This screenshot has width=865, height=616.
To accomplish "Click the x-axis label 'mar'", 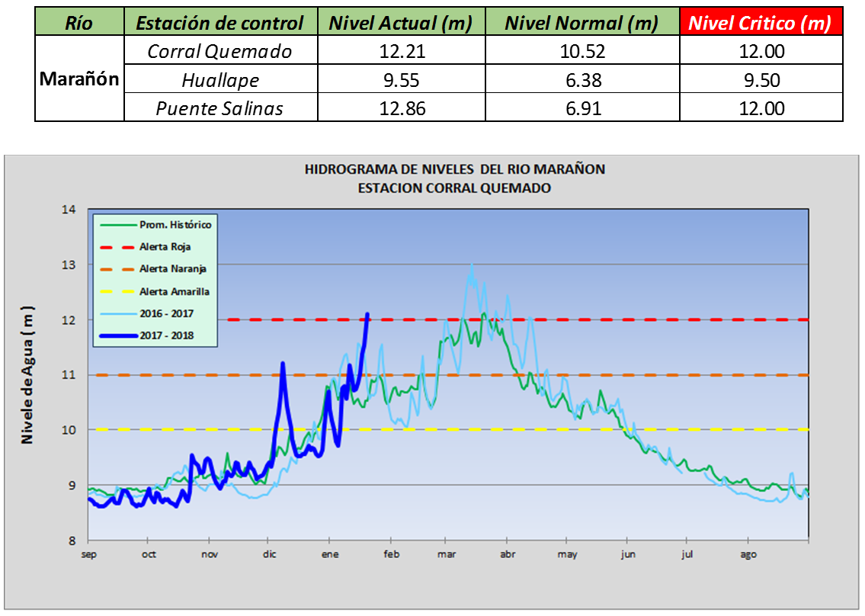I will [x=447, y=554].
